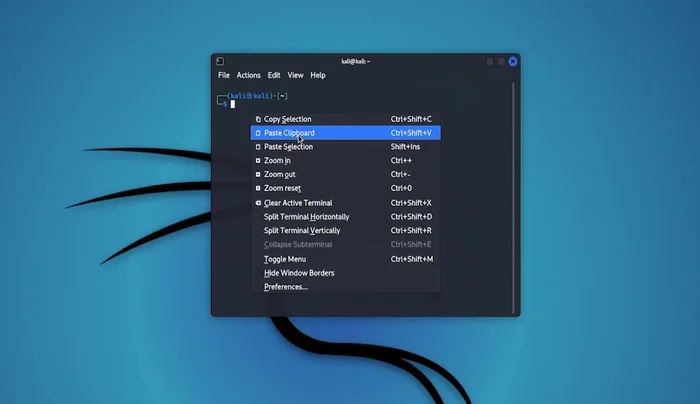Close the terminal window with the blue X
The image size is (700, 404).
coord(512,61)
